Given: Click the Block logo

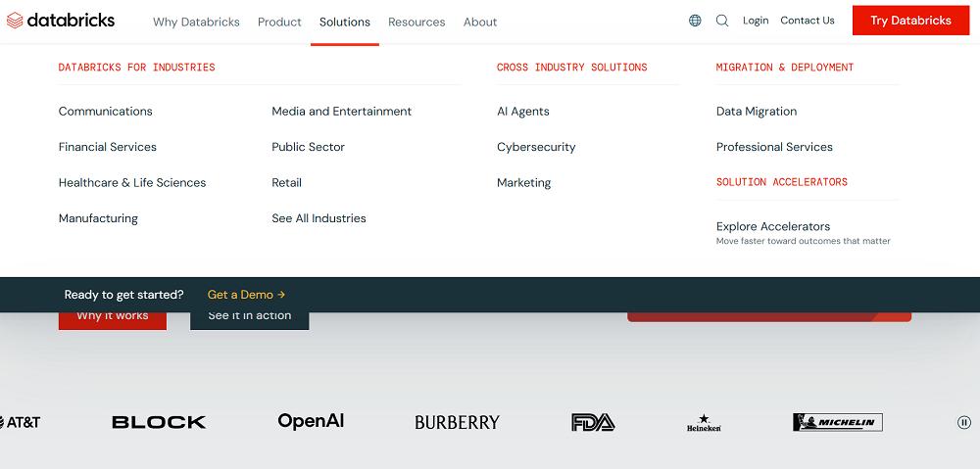Looking at the screenshot, I should click(159, 422).
